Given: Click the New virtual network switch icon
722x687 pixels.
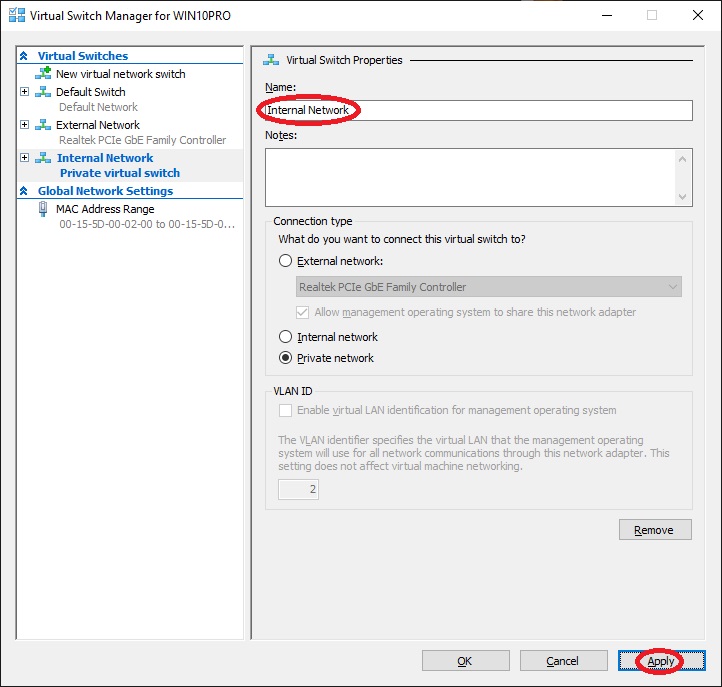Looking at the screenshot, I should [x=43, y=73].
